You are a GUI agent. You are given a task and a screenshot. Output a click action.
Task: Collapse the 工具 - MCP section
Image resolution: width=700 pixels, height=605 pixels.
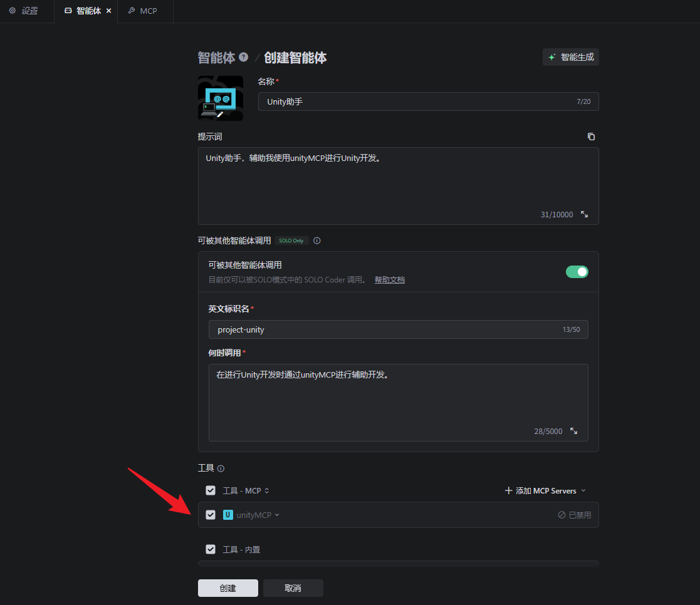[267, 491]
